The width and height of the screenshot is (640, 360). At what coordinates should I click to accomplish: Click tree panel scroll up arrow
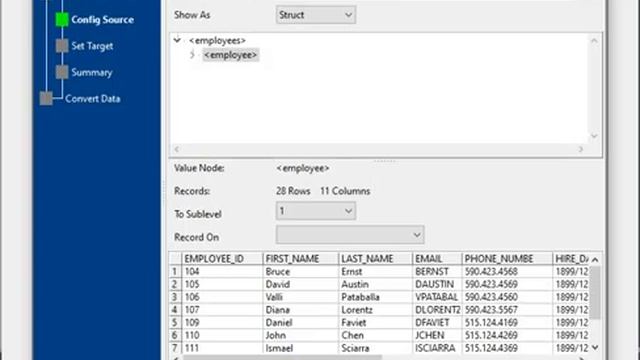(594, 40)
